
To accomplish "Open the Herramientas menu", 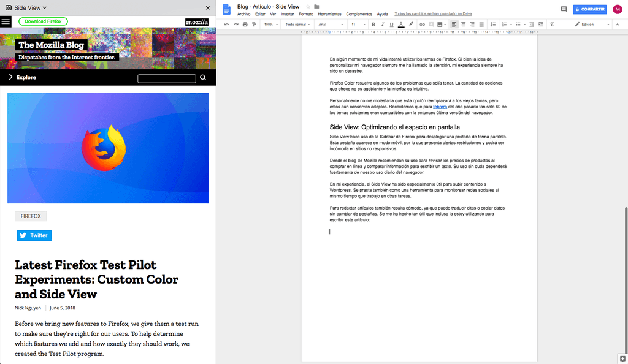I will (x=329, y=13).
